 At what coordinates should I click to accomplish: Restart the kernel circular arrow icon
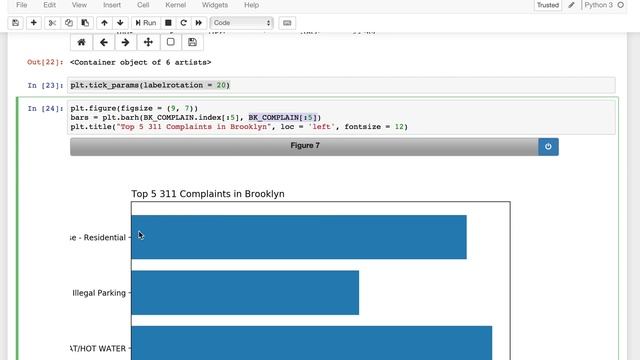click(x=183, y=23)
